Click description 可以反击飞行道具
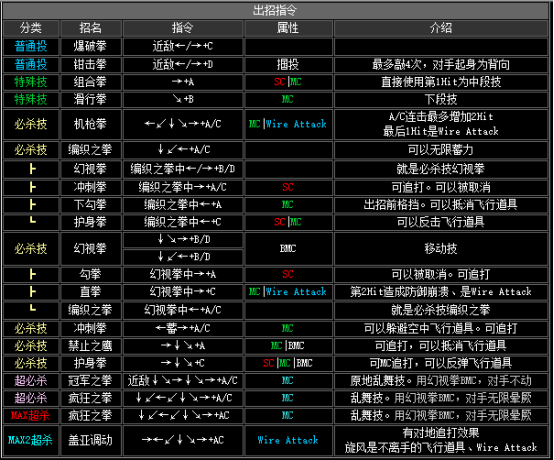554x460 pixels. tap(441, 222)
